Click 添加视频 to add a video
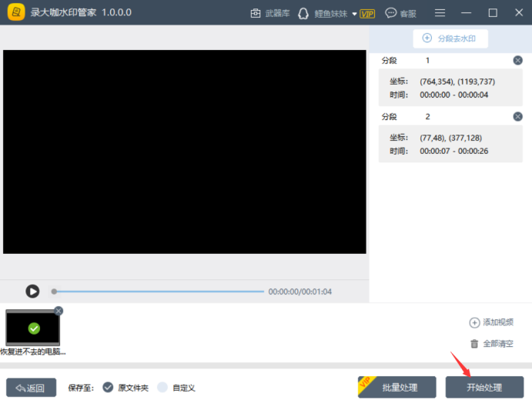 pyautogui.click(x=491, y=322)
